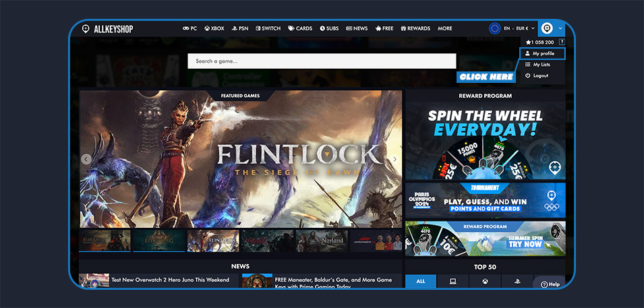Expand the EN - EUR € language currency dropdown
644x308 pixels.
(513, 28)
